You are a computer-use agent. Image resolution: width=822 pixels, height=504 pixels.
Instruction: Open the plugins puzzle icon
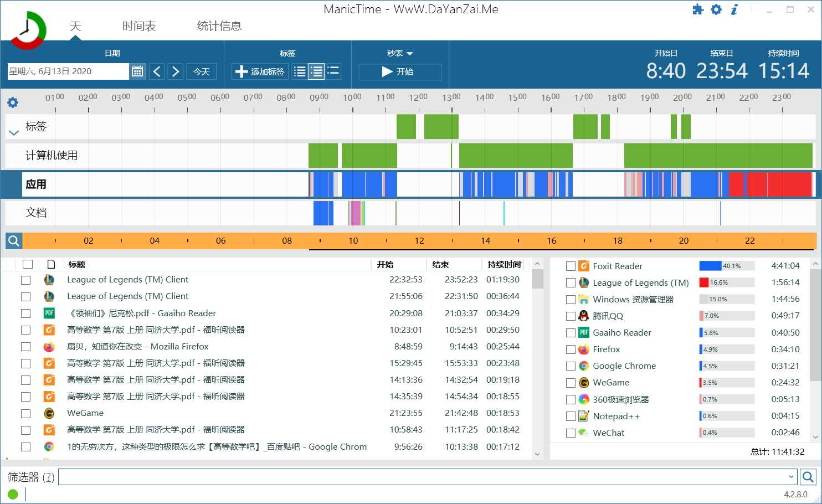click(698, 9)
